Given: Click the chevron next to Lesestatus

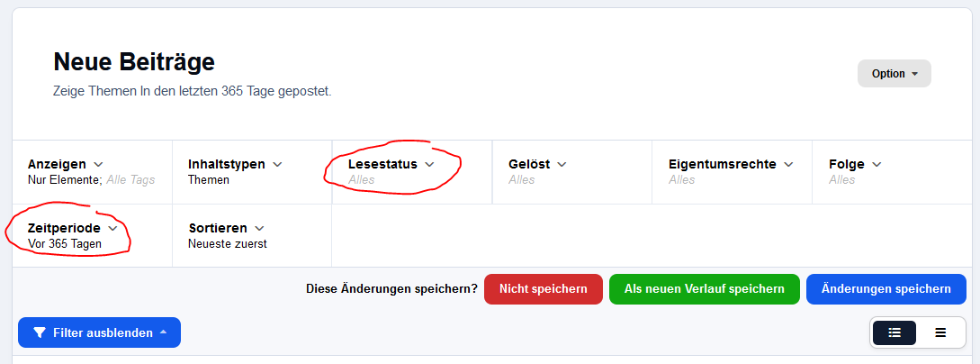Looking at the screenshot, I should (x=429, y=165).
